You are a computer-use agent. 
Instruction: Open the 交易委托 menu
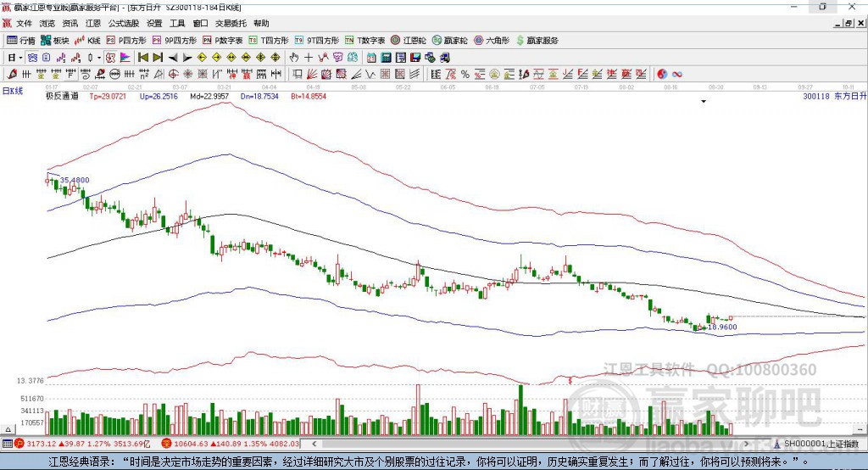tap(231, 23)
